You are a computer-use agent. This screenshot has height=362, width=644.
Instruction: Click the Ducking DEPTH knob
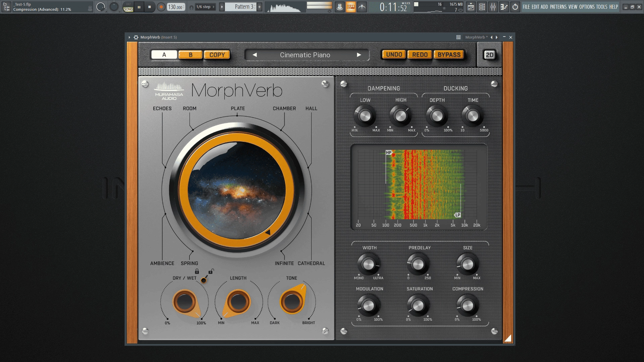(437, 116)
